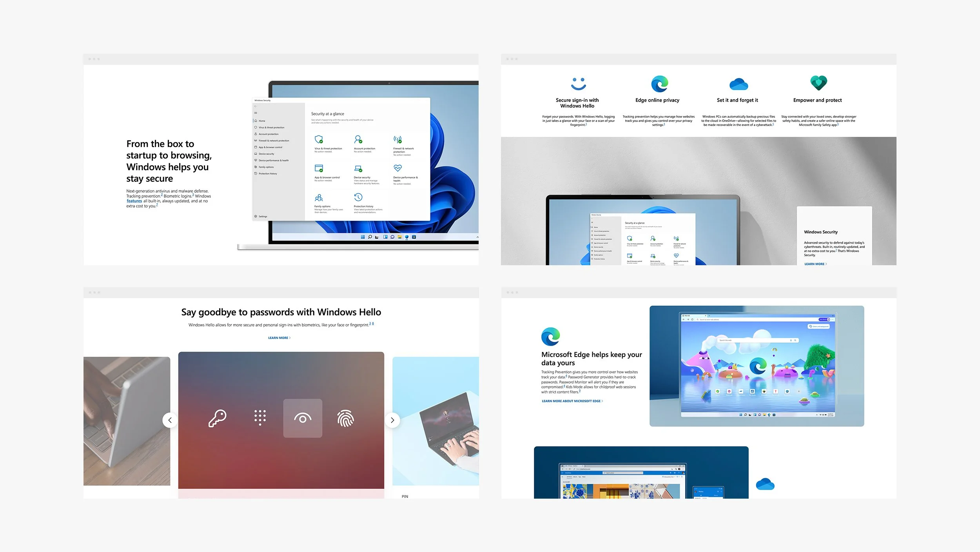The image size is (980, 552).
Task: Select the fingerprint sign-in icon
Action: pyautogui.click(x=345, y=418)
